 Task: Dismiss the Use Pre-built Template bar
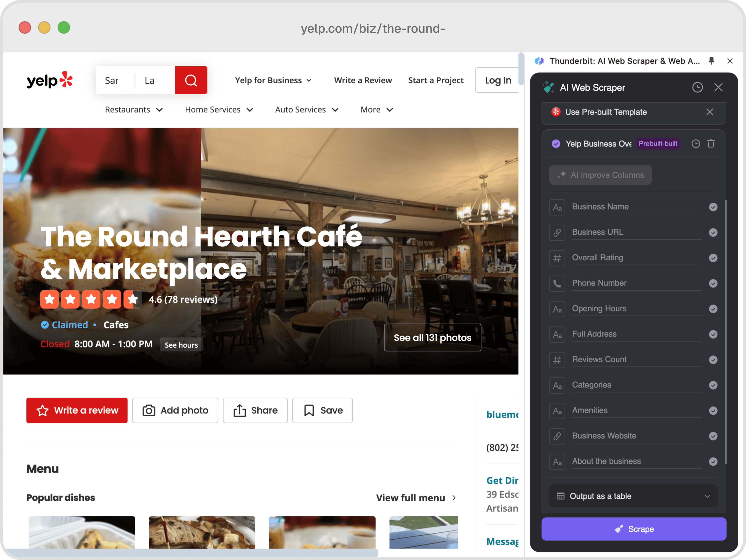click(x=710, y=112)
